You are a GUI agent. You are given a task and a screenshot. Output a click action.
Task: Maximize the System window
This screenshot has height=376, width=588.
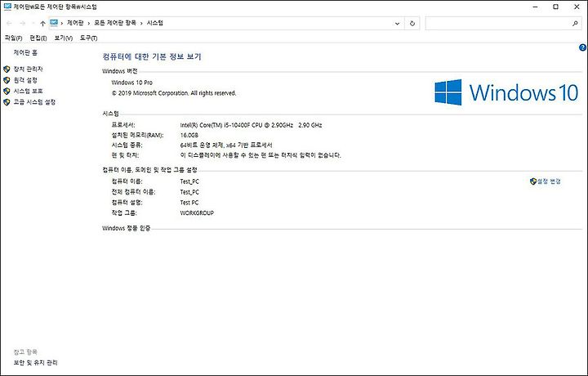click(x=556, y=7)
